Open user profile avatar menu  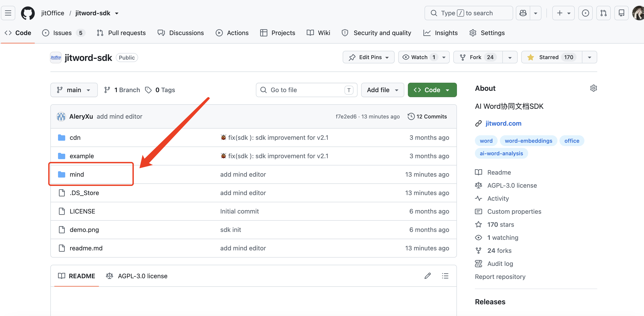[638, 13]
